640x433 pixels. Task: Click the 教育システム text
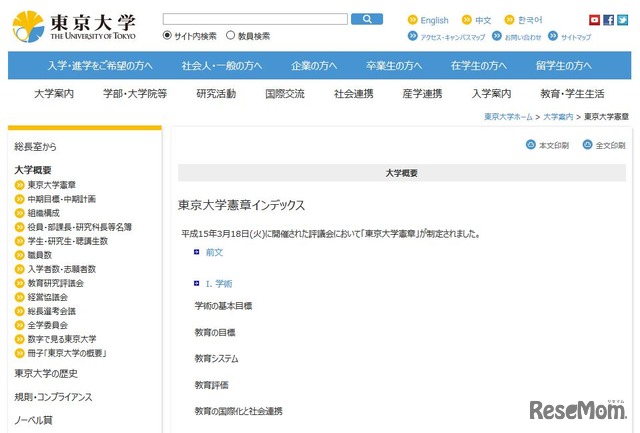pyautogui.click(x=216, y=358)
